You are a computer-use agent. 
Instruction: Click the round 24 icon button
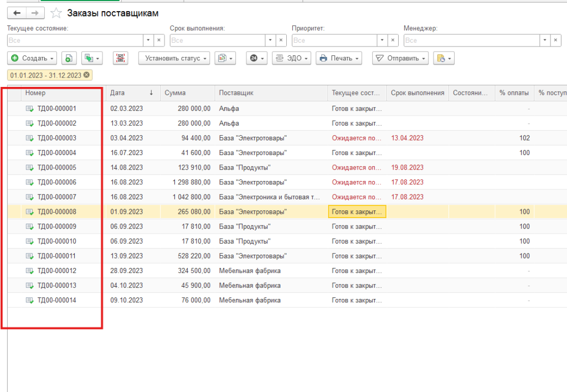[257, 58]
